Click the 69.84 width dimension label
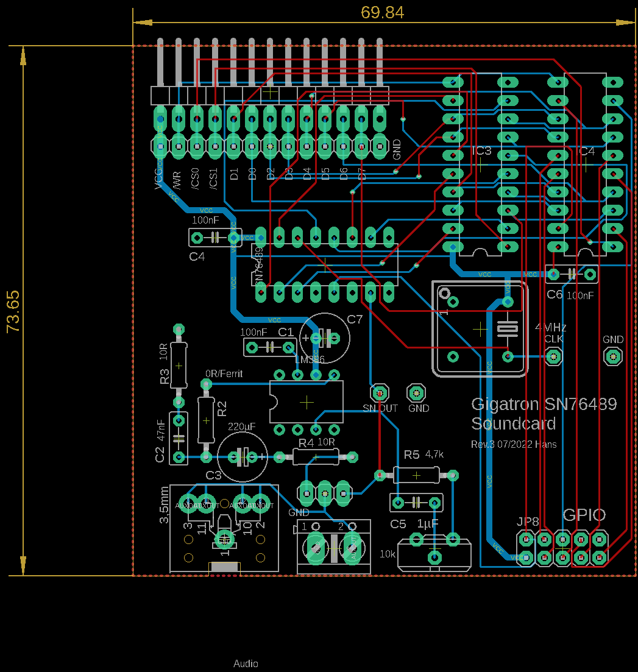The width and height of the screenshot is (638, 672). [x=382, y=12]
